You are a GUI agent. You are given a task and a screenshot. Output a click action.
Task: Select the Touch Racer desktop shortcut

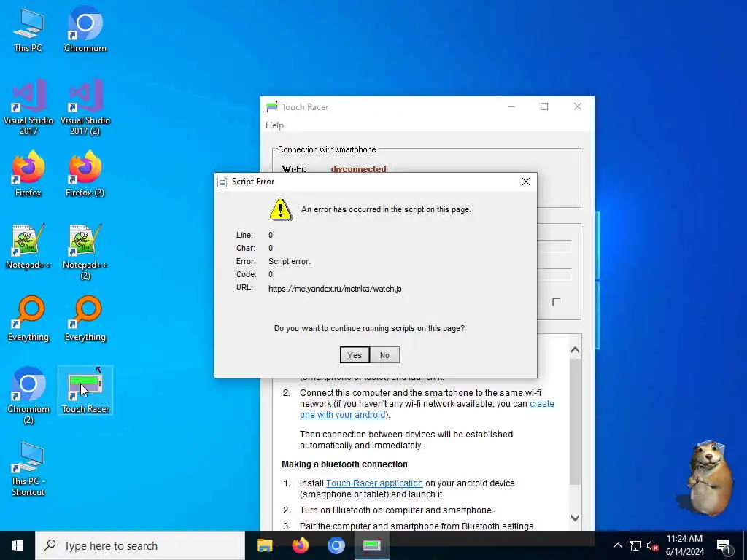click(x=85, y=390)
